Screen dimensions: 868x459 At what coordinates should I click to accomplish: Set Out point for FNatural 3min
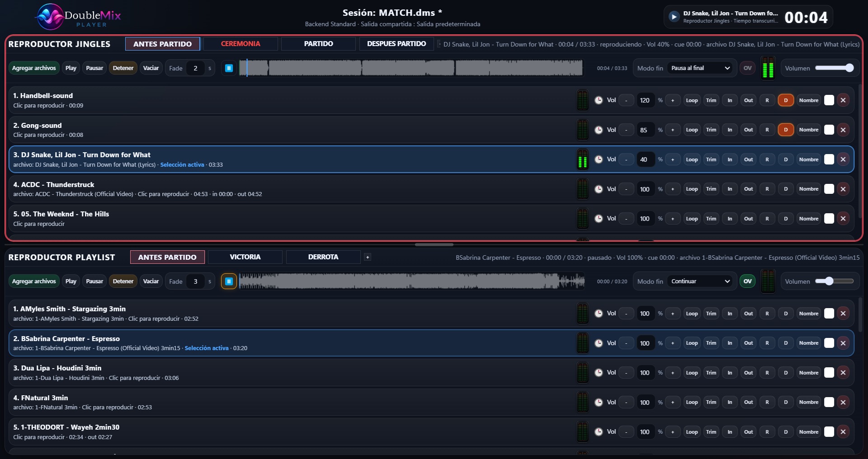tap(749, 403)
